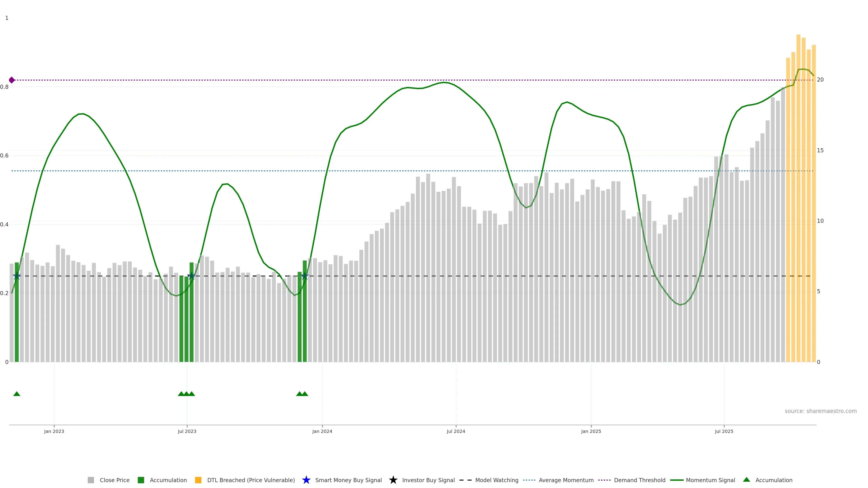The width and height of the screenshot is (868, 488).
Task: Click the Jul 2025 axis label
Action: pos(724,432)
